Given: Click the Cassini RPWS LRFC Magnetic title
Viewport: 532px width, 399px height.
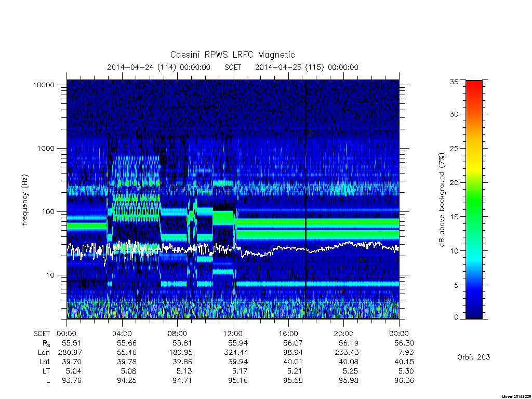Looking at the screenshot, I should (232, 55).
